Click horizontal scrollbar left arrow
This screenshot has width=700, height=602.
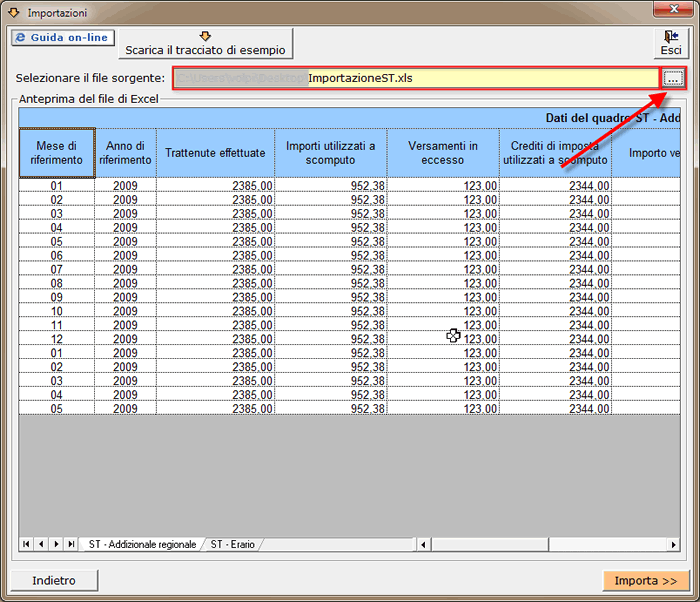(x=423, y=544)
